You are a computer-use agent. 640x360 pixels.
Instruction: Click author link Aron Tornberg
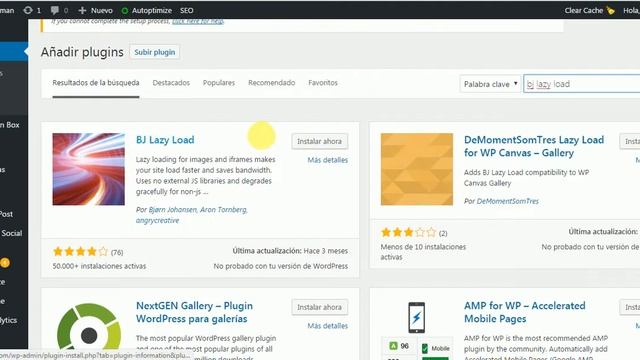click(x=224, y=210)
